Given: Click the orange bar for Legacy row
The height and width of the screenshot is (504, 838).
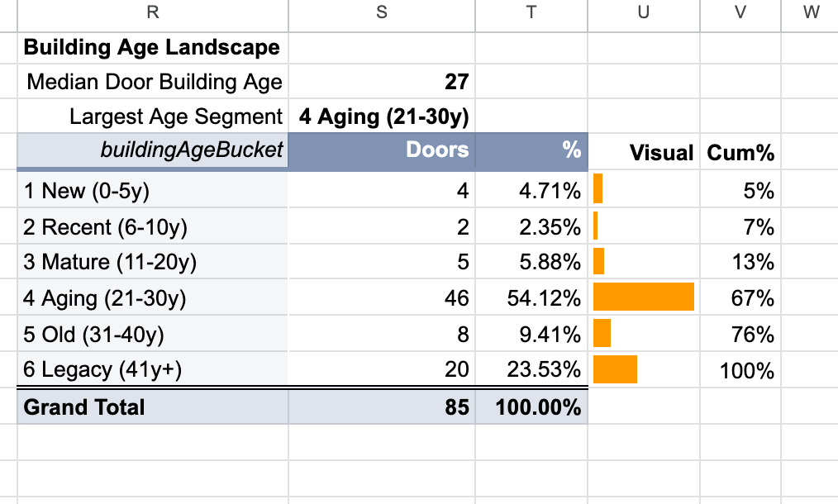Looking at the screenshot, I should [x=615, y=369].
